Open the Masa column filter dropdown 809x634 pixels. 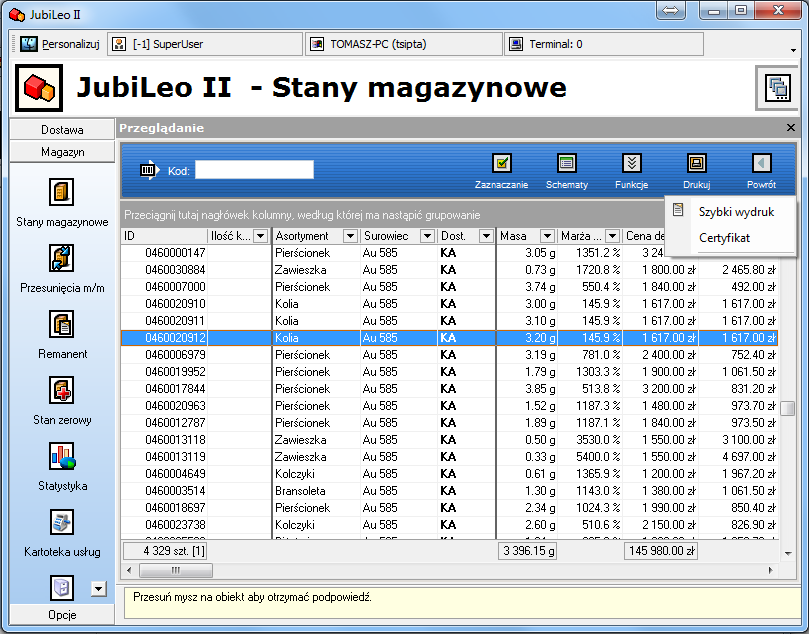[547, 236]
